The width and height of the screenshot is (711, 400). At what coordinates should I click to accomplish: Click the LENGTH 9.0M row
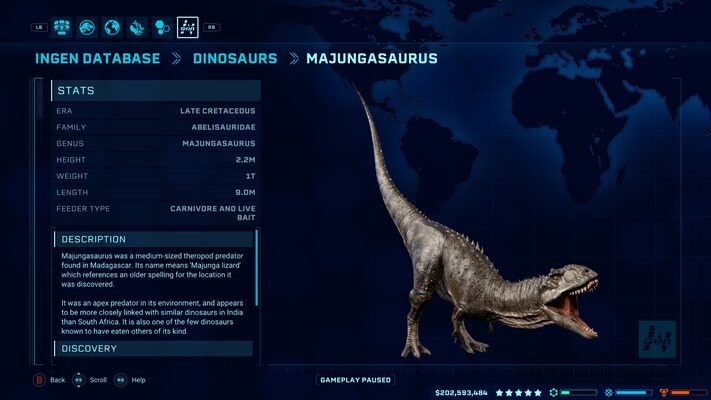[156, 192]
